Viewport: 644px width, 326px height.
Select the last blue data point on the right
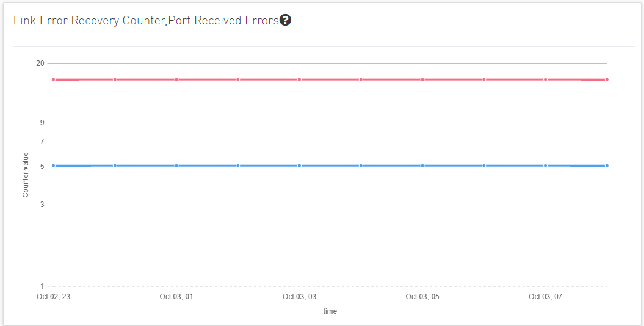(607, 165)
